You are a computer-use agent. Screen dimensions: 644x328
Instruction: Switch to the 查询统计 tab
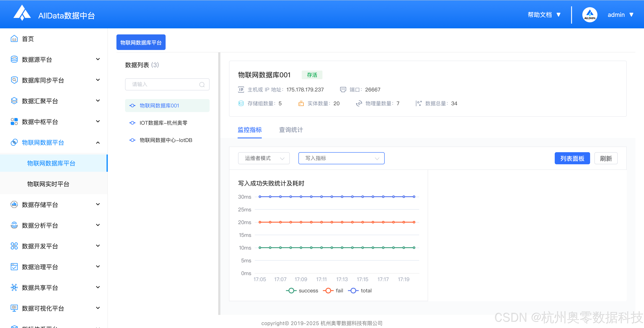click(x=291, y=130)
